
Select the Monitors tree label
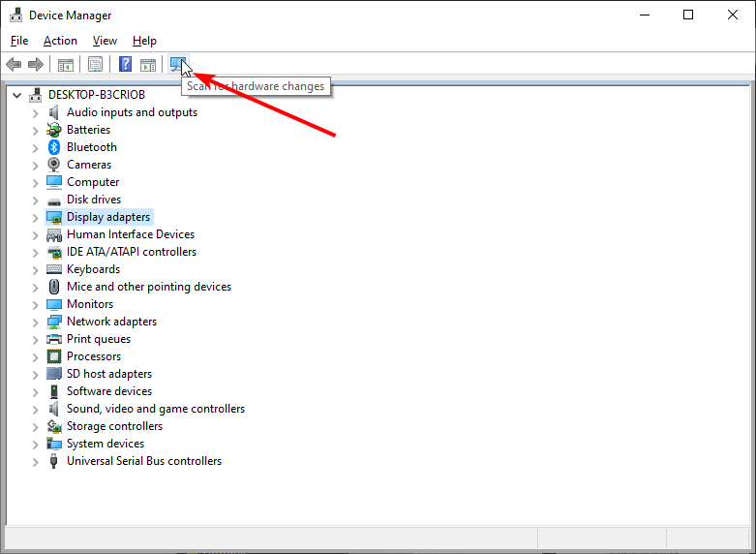click(x=90, y=304)
